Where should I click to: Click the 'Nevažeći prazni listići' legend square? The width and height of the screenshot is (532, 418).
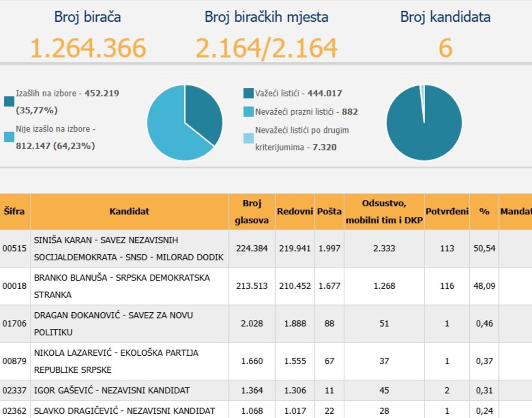coord(248,112)
